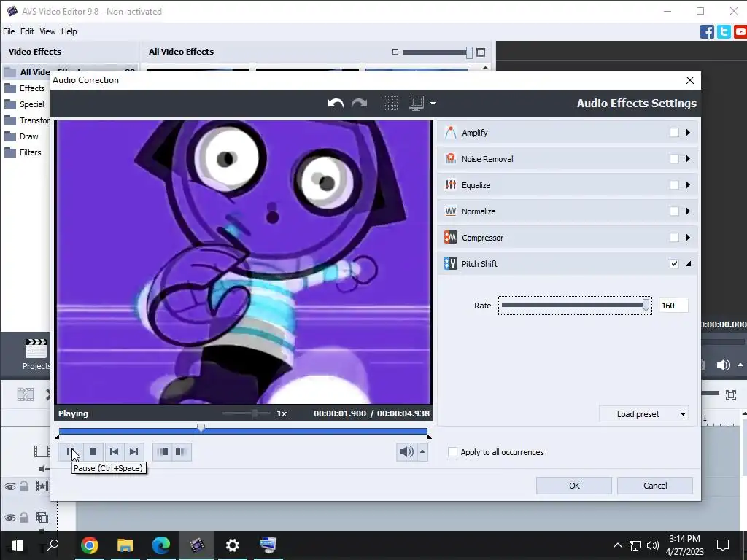Open Google Chrome from the taskbar
747x560 pixels.
click(90, 545)
